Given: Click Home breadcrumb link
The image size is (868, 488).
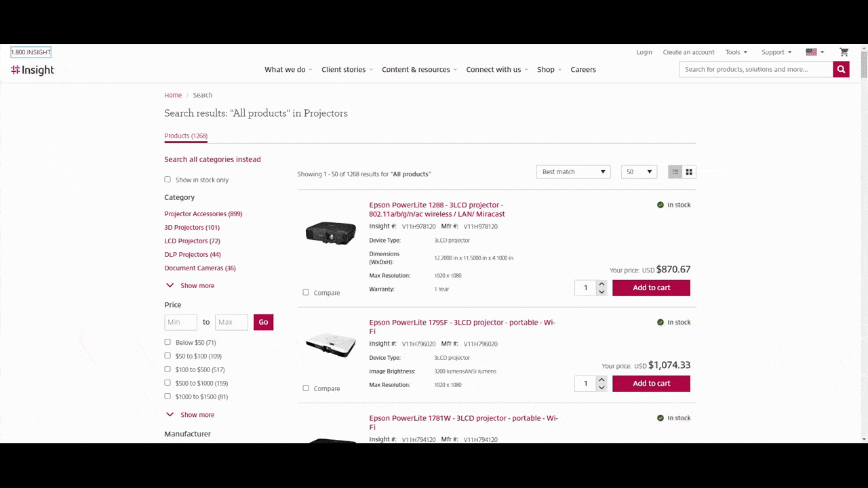Looking at the screenshot, I should [173, 95].
